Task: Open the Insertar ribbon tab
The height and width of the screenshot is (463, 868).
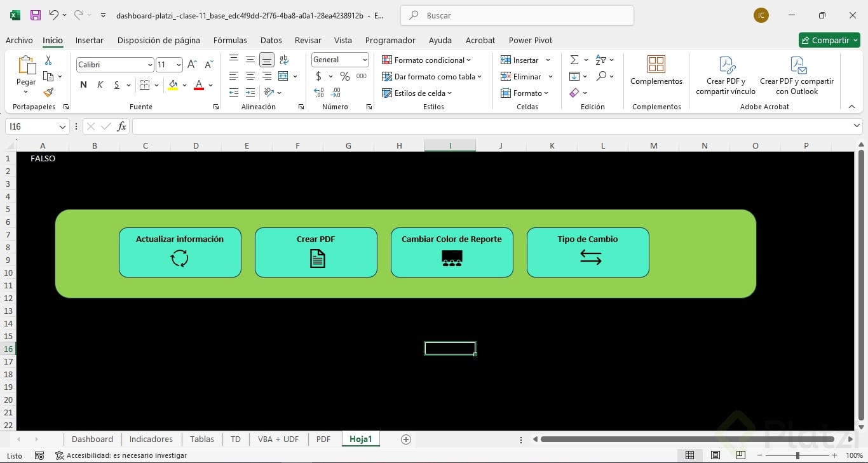Action: coord(90,40)
